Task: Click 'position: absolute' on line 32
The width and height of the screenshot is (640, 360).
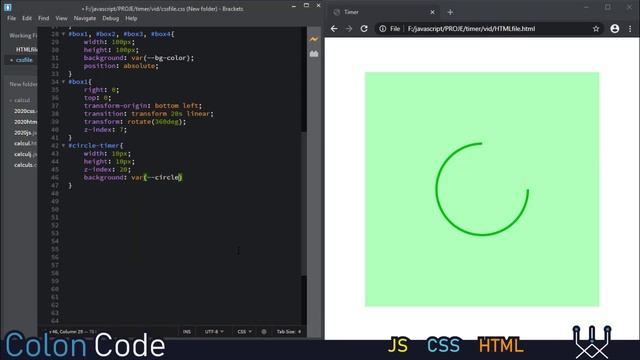Action: click(119, 66)
